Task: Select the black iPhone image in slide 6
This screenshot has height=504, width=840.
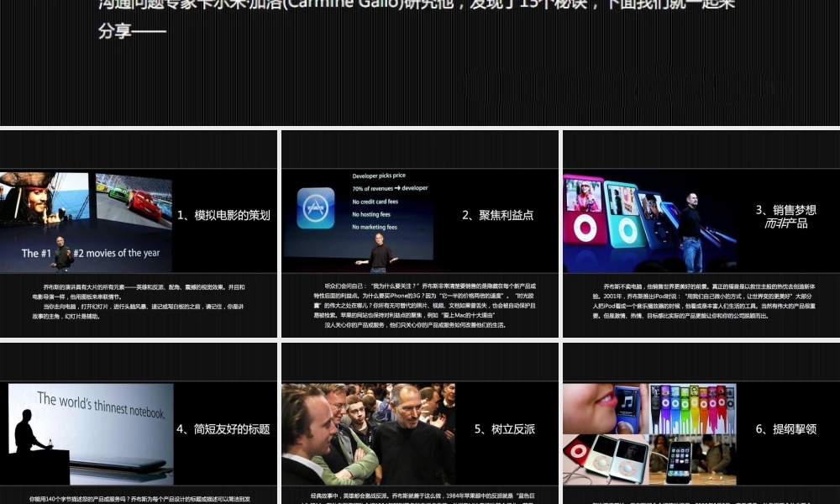Action: point(681,460)
